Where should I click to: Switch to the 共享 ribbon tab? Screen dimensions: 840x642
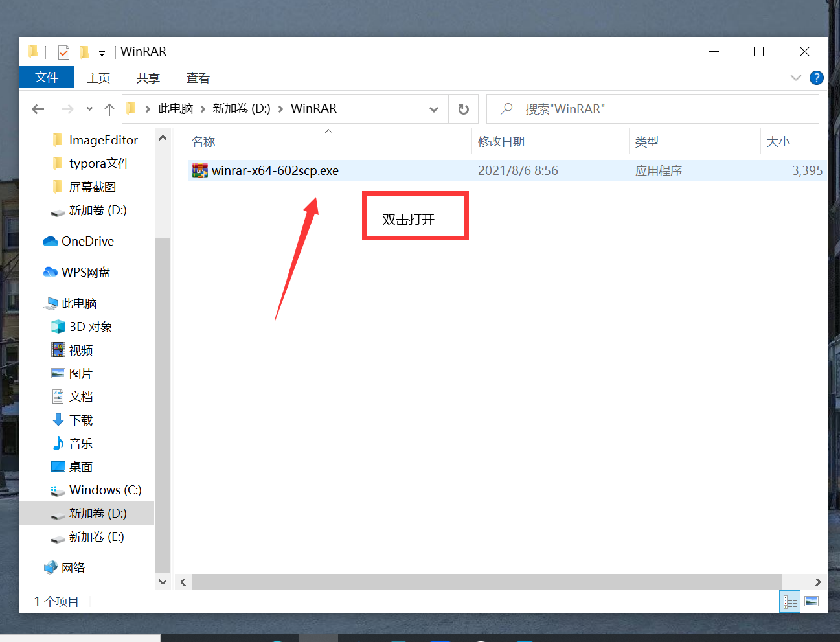[148, 78]
